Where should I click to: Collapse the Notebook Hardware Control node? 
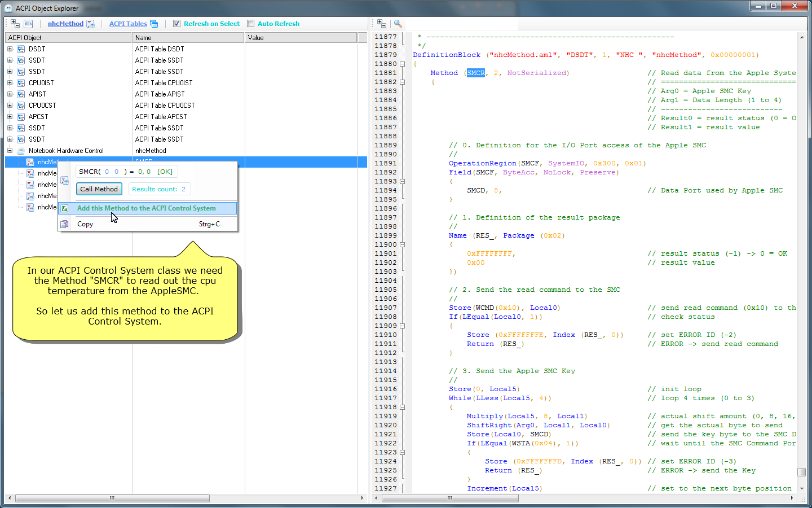10,151
